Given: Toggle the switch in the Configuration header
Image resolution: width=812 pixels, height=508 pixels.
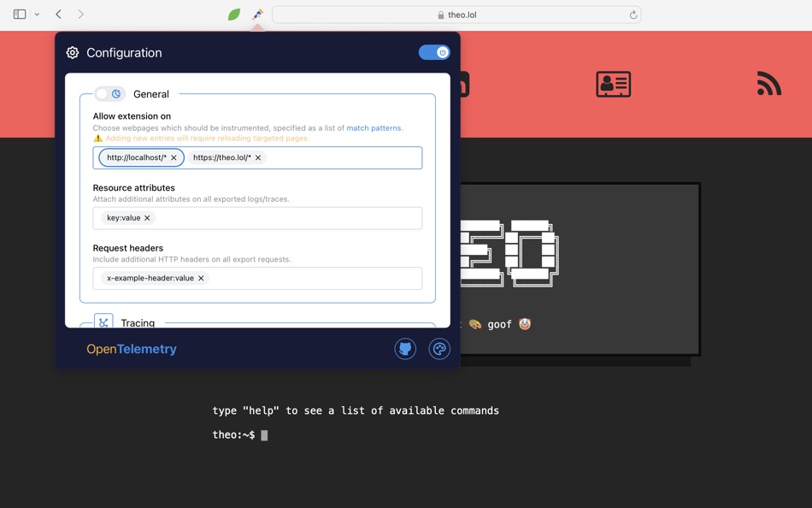Looking at the screenshot, I should click(434, 52).
